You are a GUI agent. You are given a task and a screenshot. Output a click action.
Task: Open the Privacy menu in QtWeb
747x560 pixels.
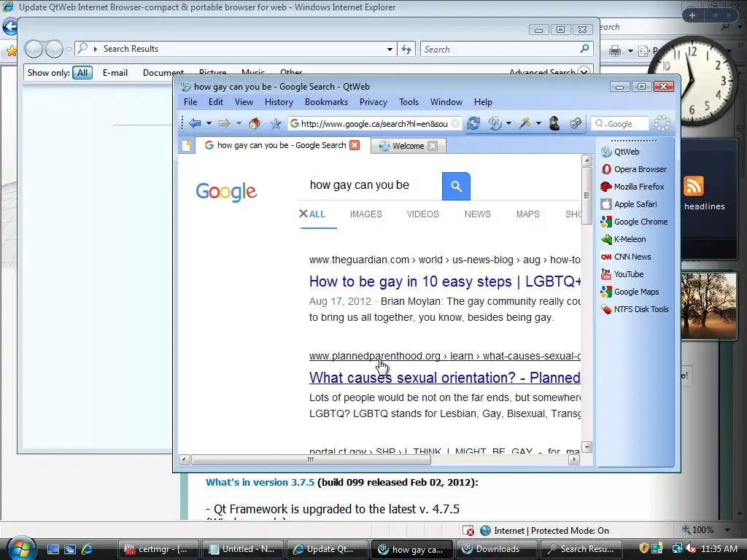click(373, 102)
